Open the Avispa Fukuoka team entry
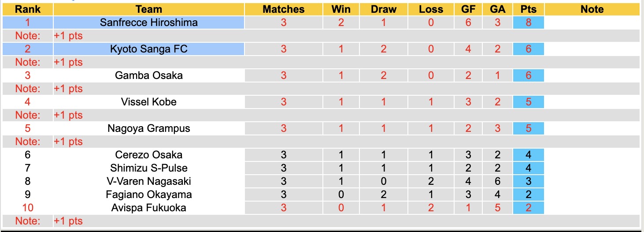The height and width of the screenshot is (232, 644). pyautogui.click(x=148, y=208)
